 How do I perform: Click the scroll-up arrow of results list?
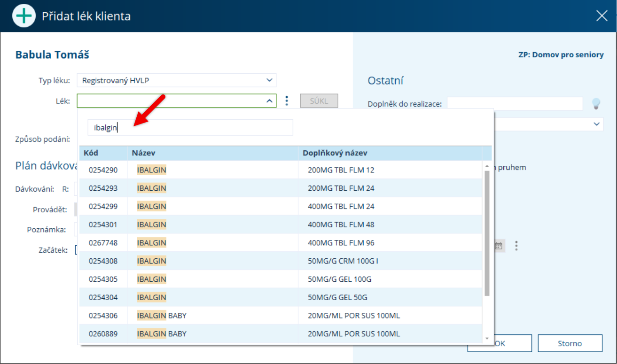(487, 166)
